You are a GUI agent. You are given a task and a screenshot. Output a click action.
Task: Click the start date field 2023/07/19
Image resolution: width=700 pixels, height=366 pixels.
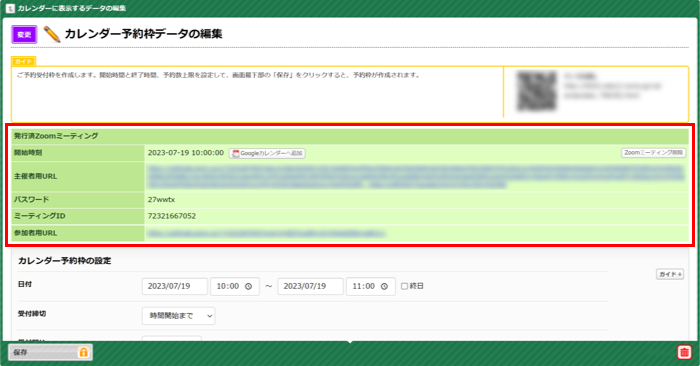[175, 287]
